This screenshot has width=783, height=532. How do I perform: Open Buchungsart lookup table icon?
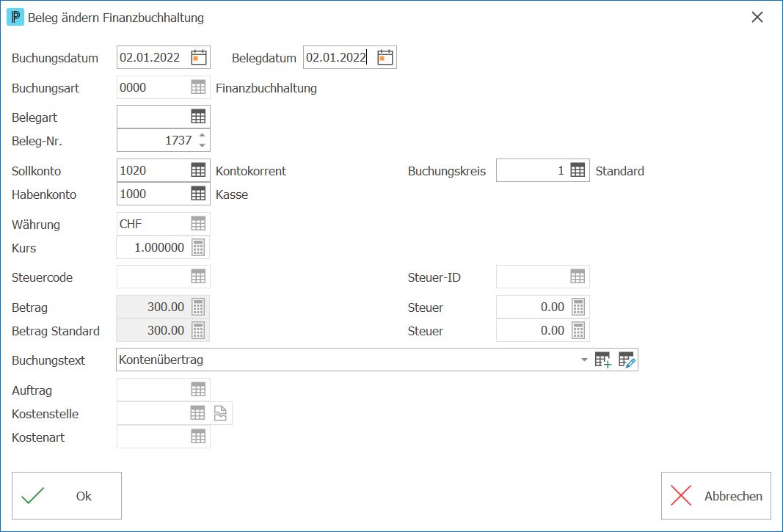coord(198,87)
